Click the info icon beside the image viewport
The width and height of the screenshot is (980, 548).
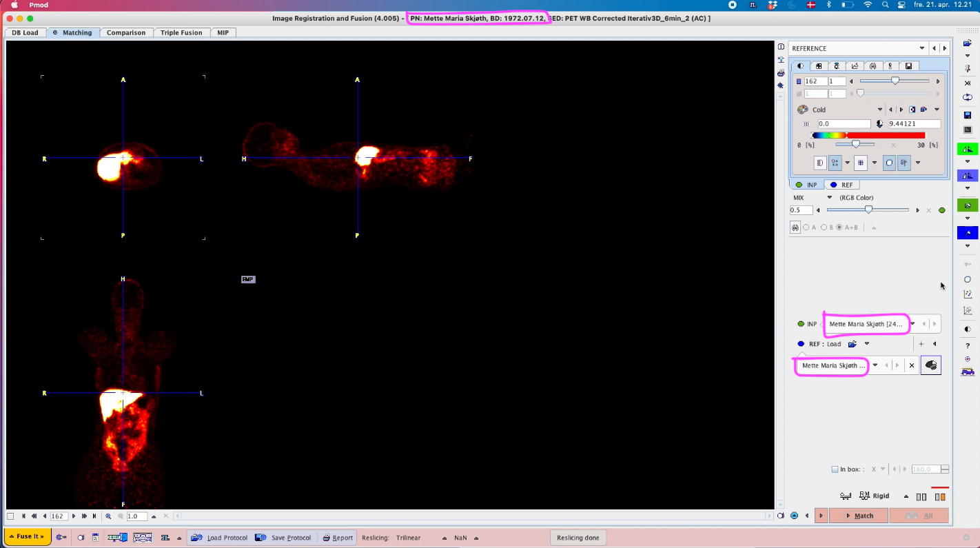pos(781,47)
